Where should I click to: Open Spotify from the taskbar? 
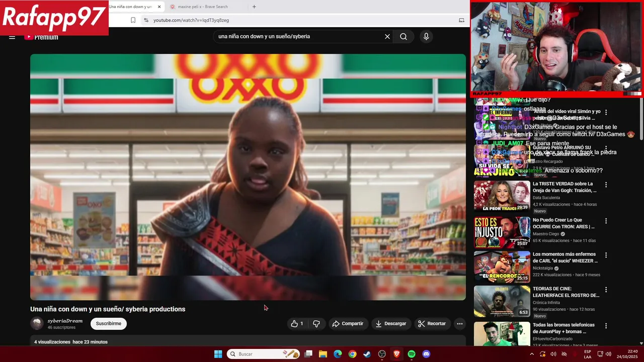412,354
